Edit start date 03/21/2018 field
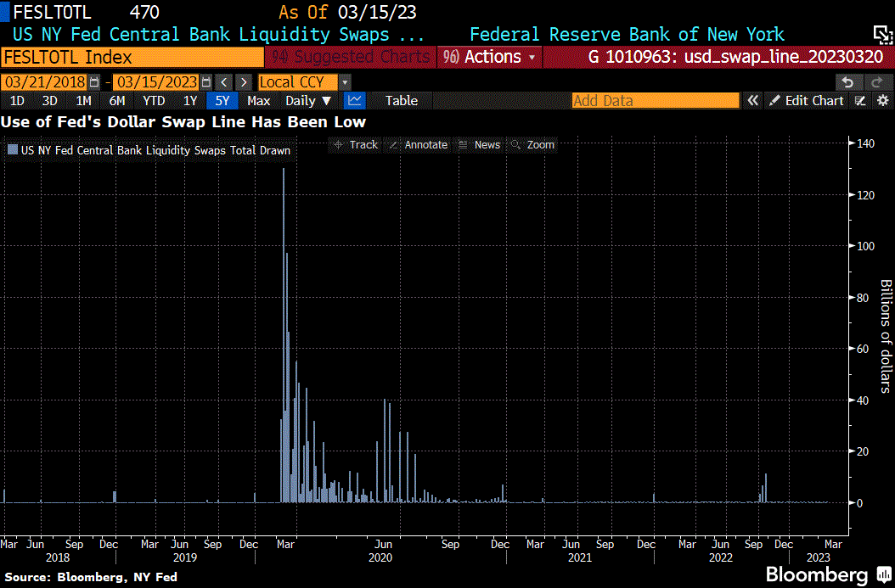This screenshot has height=588, width=895. 44,82
